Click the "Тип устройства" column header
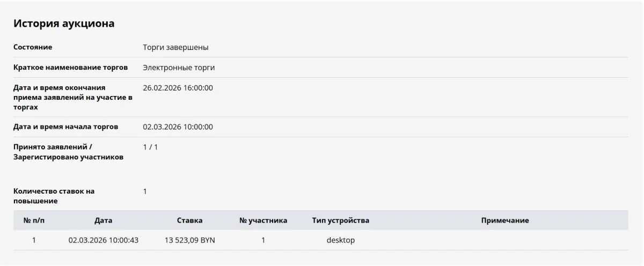Screen dimensions: 644x266 [340, 220]
